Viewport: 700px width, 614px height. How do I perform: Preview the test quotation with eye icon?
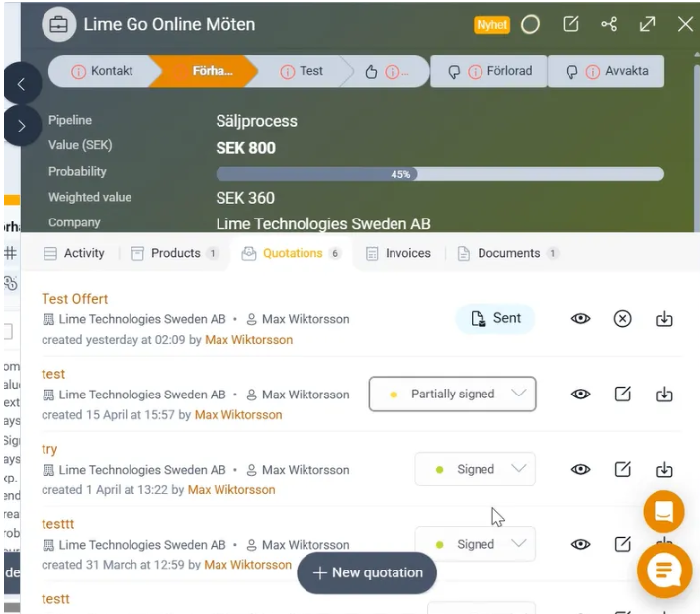[x=580, y=394]
